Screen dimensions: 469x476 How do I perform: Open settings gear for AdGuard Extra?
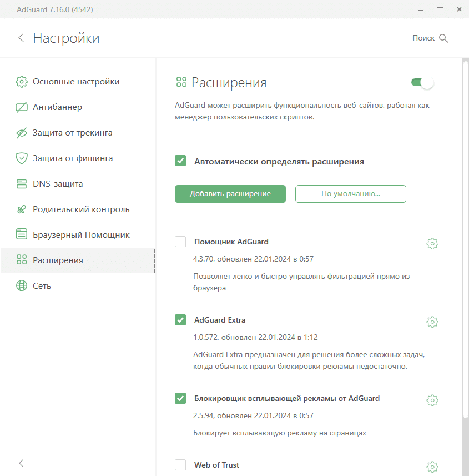pos(432,322)
